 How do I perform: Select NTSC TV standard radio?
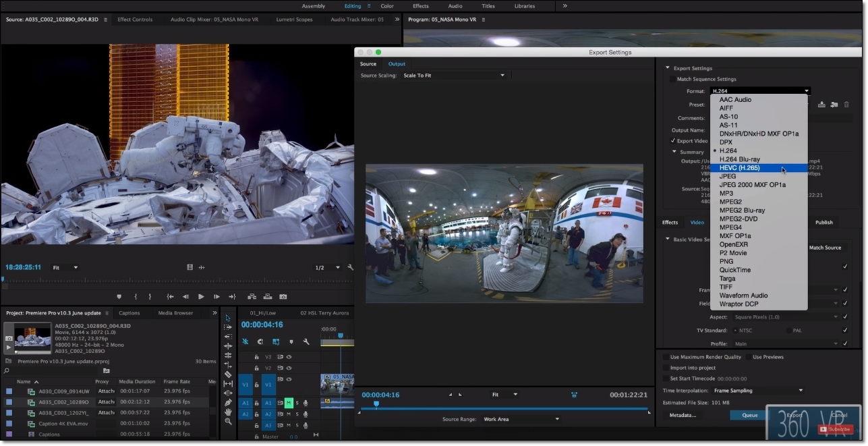click(734, 331)
